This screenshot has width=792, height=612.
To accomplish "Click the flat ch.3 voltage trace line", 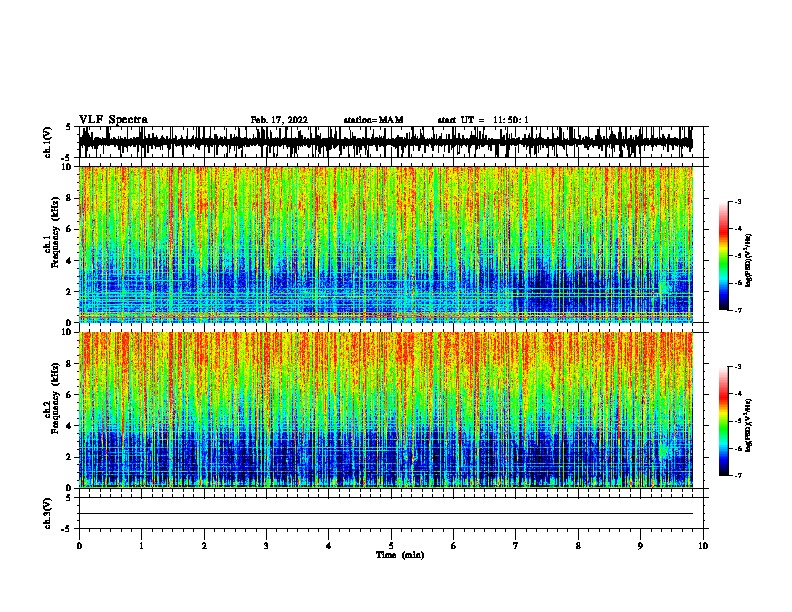I will 386,514.
